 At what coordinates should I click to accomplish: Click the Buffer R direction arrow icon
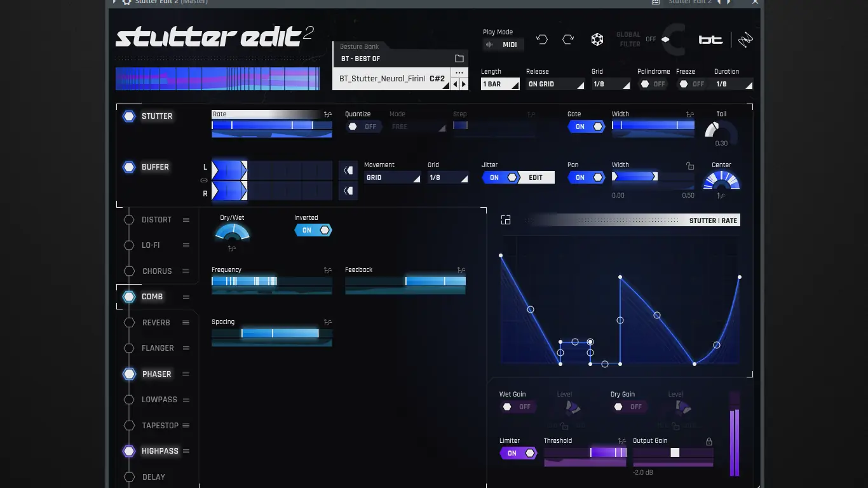tap(348, 191)
